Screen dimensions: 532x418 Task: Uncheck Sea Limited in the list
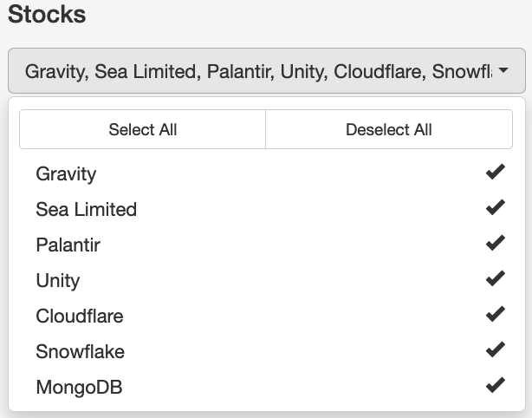[x=86, y=209]
